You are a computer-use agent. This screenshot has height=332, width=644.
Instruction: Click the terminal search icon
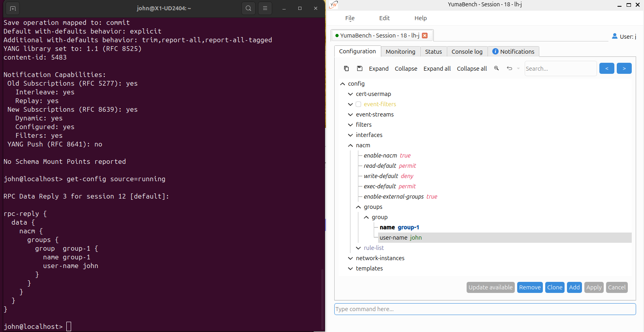[249, 8]
